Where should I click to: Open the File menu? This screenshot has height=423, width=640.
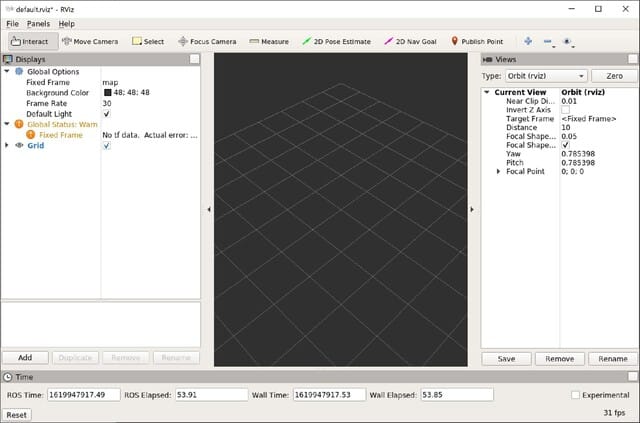pos(12,23)
